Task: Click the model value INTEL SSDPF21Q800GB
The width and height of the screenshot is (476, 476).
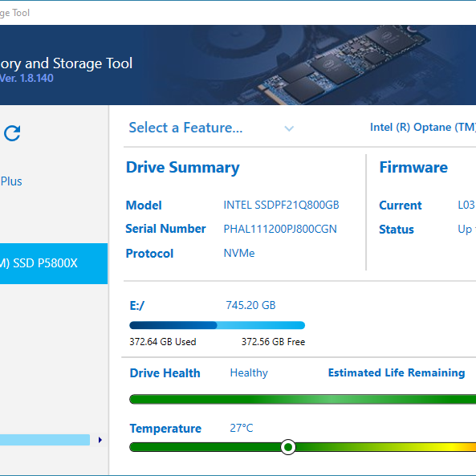Action: point(281,205)
